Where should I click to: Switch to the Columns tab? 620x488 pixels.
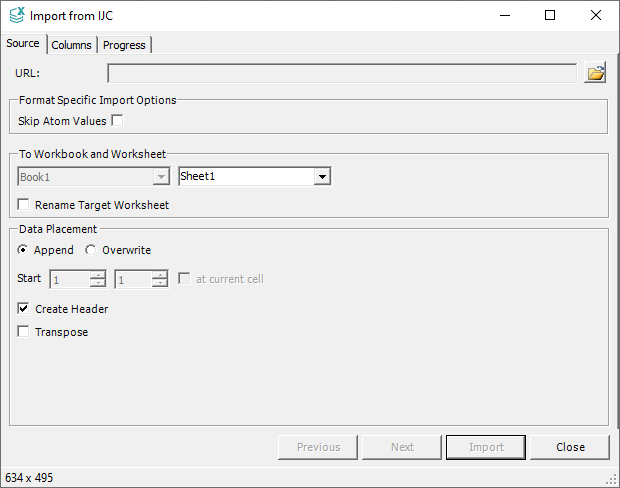point(71,45)
